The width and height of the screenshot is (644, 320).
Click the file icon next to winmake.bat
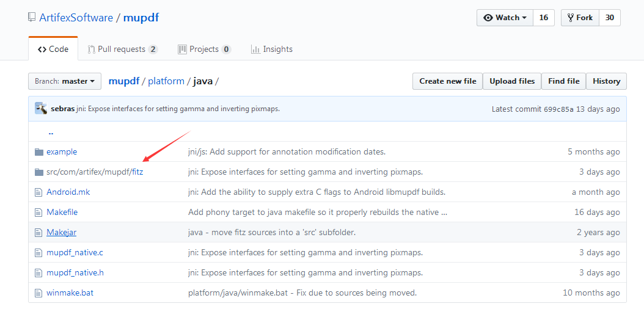pyautogui.click(x=38, y=293)
